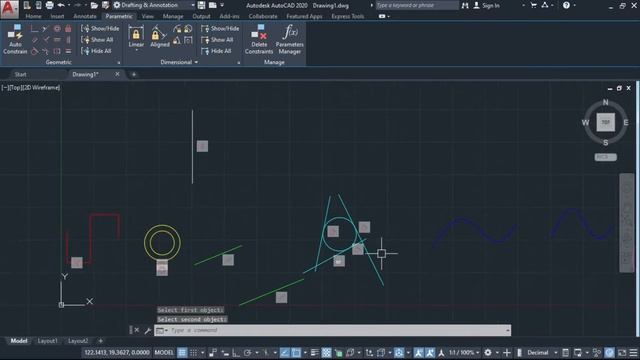
Task: Switch to the Layout1 tab
Action: [47, 341]
